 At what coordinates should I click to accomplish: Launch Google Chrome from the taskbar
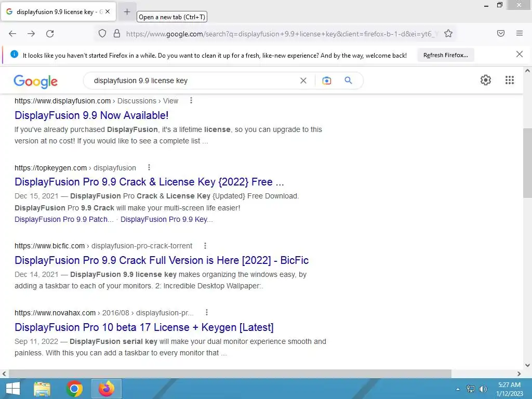[74, 389]
